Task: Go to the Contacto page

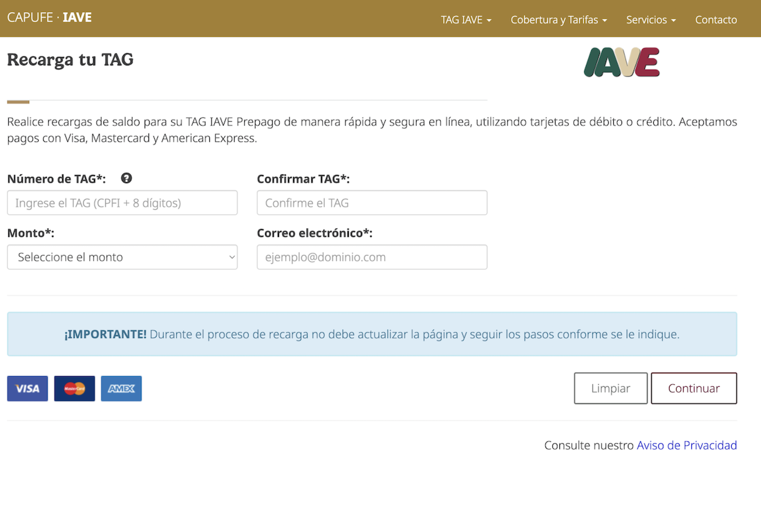Action: pos(716,20)
